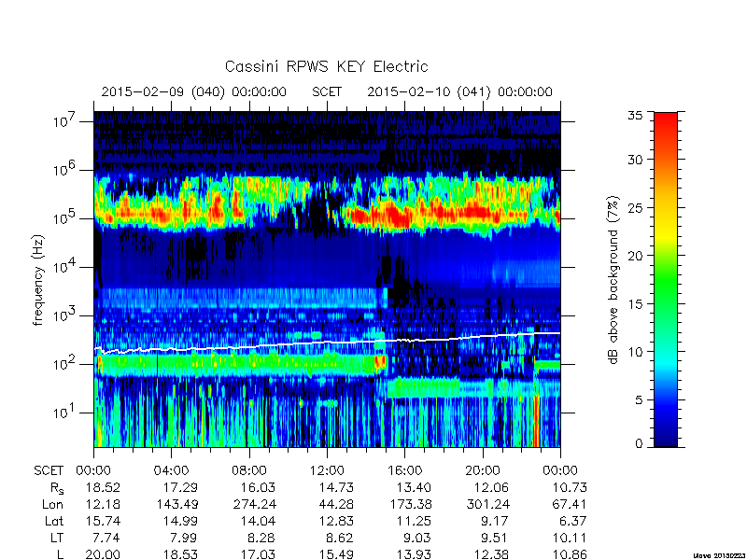Click the colorbar value 25
This screenshot has width=747, height=560.
(x=635, y=207)
